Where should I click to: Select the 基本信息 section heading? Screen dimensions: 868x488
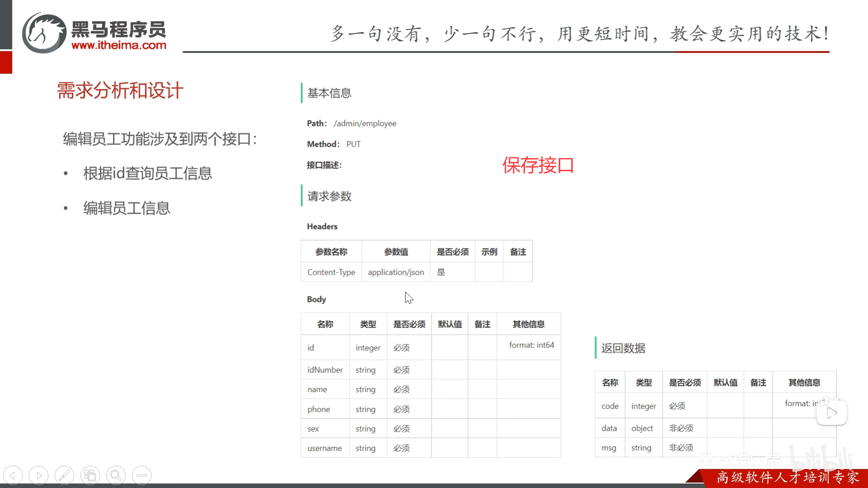[329, 93]
